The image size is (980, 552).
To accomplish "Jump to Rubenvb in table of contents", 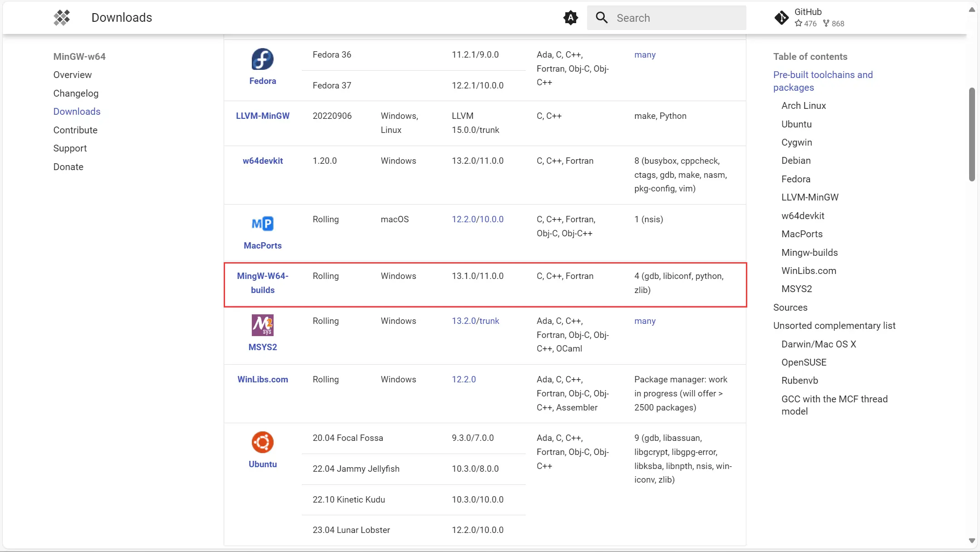I will (x=799, y=381).
